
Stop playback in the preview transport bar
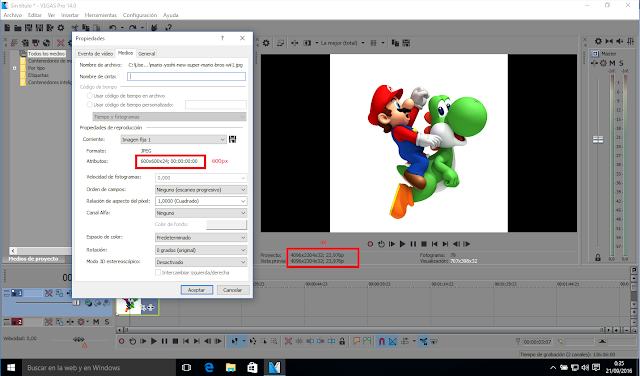tap(424, 244)
